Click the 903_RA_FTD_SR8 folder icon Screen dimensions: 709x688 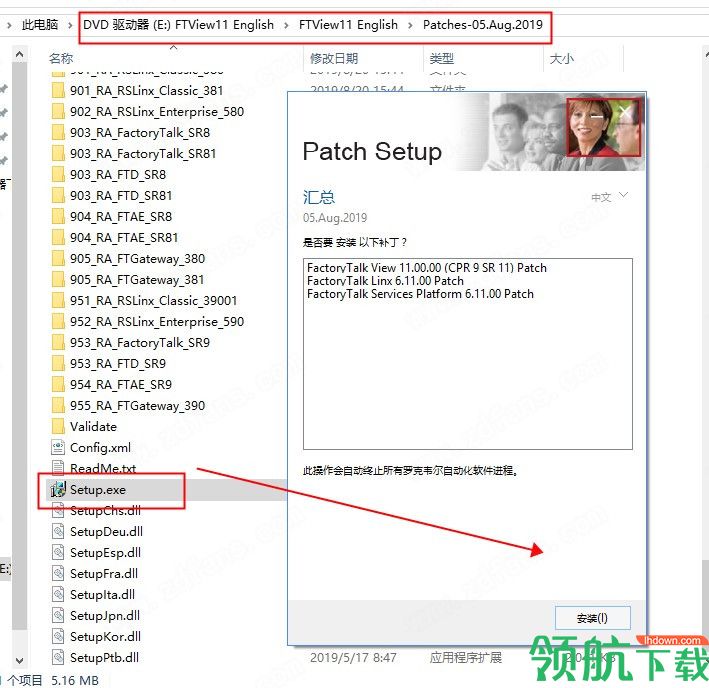58,174
